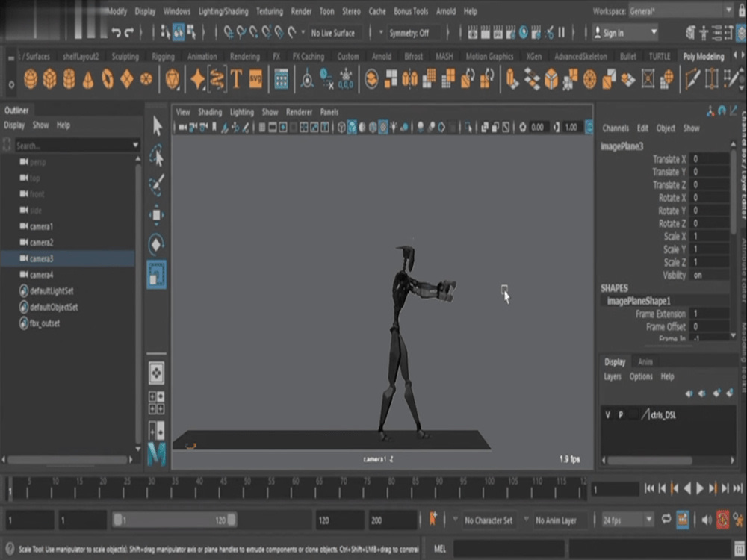Toggle layer ctrls_DSL visibility V box
747x560 pixels.
[x=608, y=414]
